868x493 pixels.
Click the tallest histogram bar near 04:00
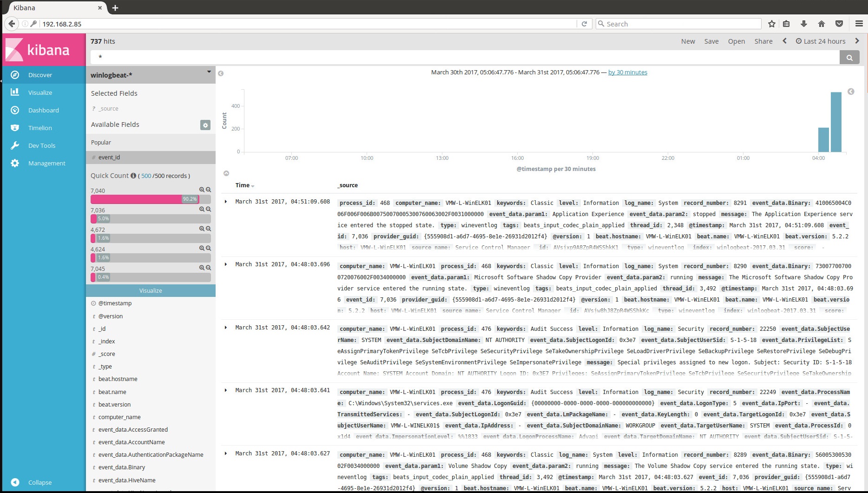click(836, 122)
